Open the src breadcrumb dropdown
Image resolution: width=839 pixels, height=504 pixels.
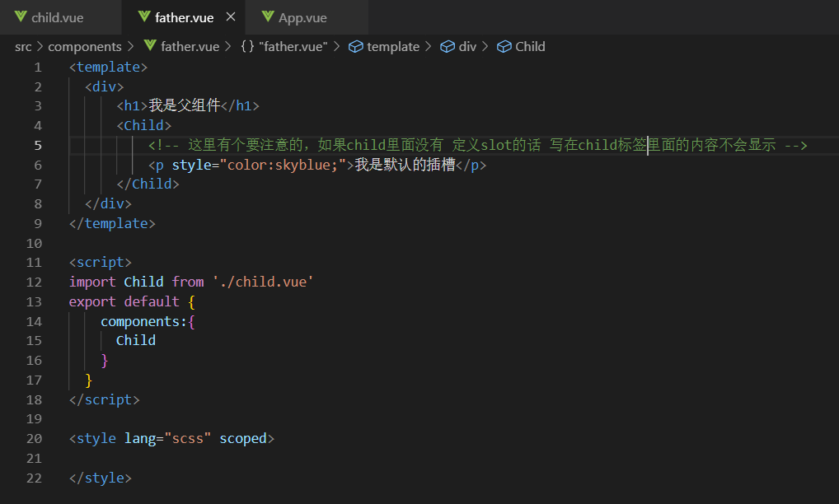[x=23, y=47]
